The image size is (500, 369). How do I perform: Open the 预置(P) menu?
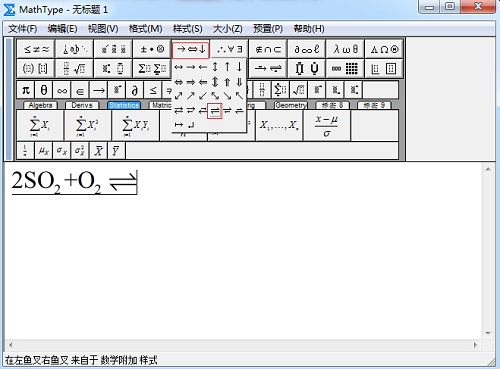pyautogui.click(x=268, y=29)
